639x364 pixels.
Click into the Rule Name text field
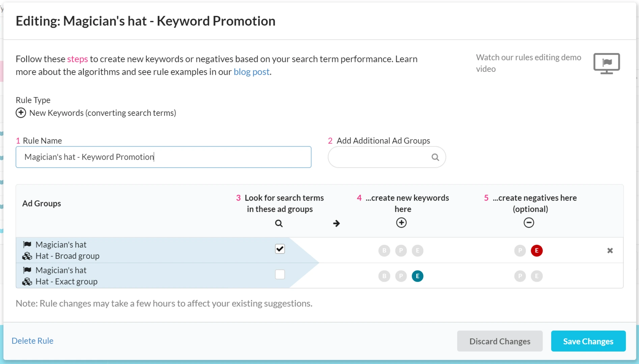[x=163, y=157]
